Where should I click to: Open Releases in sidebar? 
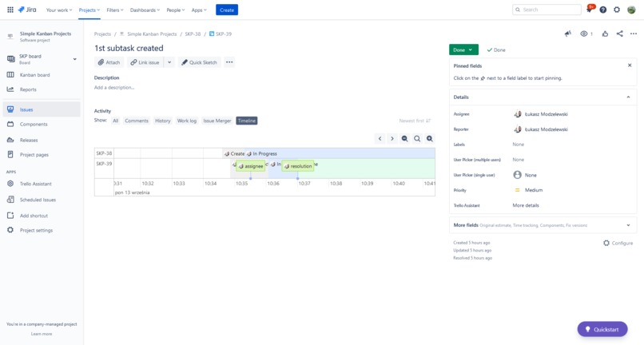point(41,140)
